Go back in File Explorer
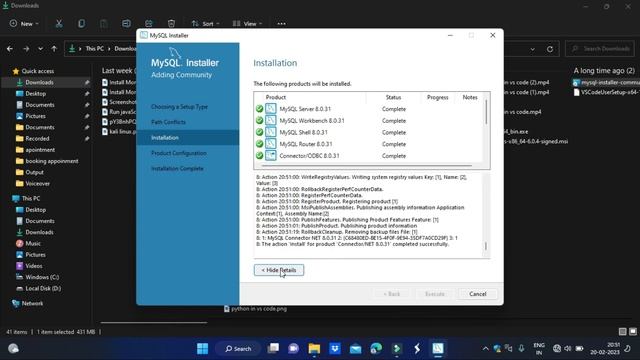The width and height of the screenshot is (640, 360). pyautogui.click(x=10, y=49)
